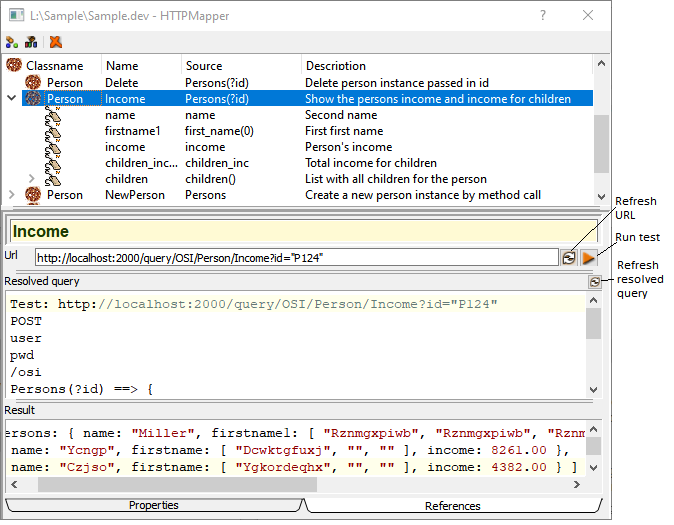Screen dimensions: 674x525
Task: Click the Result pane horizontal scrollbar thumb
Action: pos(177,484)
